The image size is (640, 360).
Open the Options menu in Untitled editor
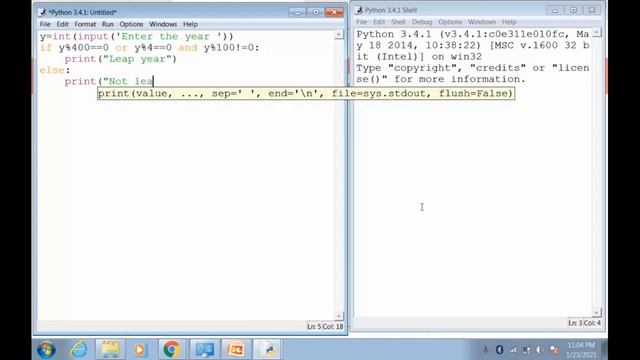pyautogui.click(x=131, y=24)
